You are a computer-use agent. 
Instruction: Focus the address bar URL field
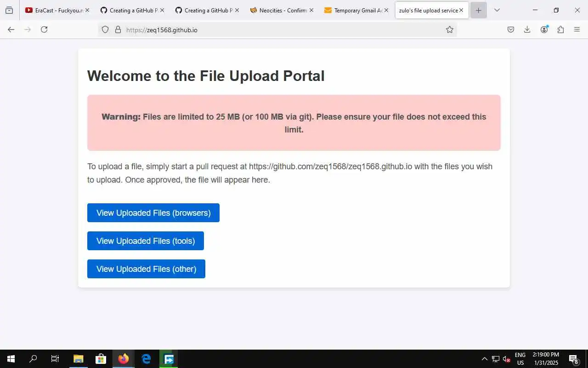tap(283, 29)
